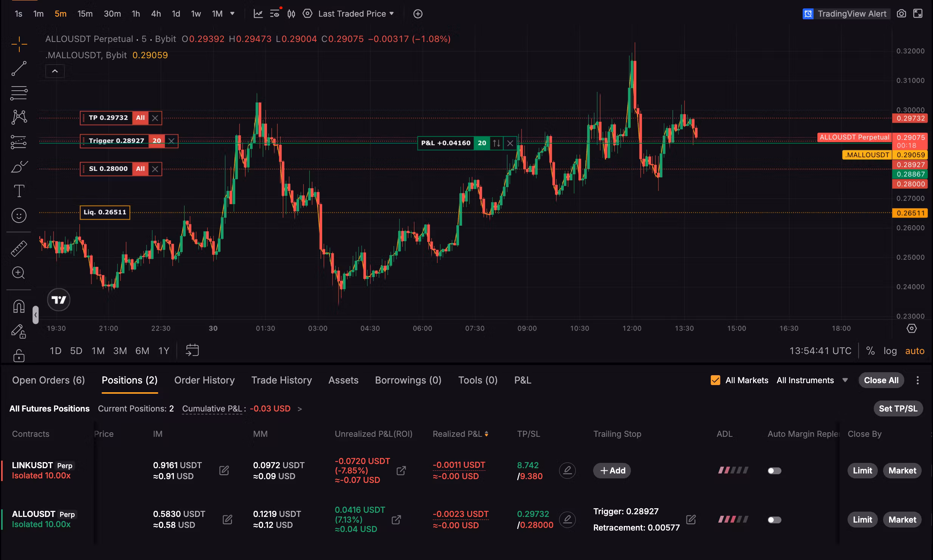The height and width of the screenshot is (560, 933).
Task: Switch the chart to fullscreen mode
Action: [x=918, y=14]
